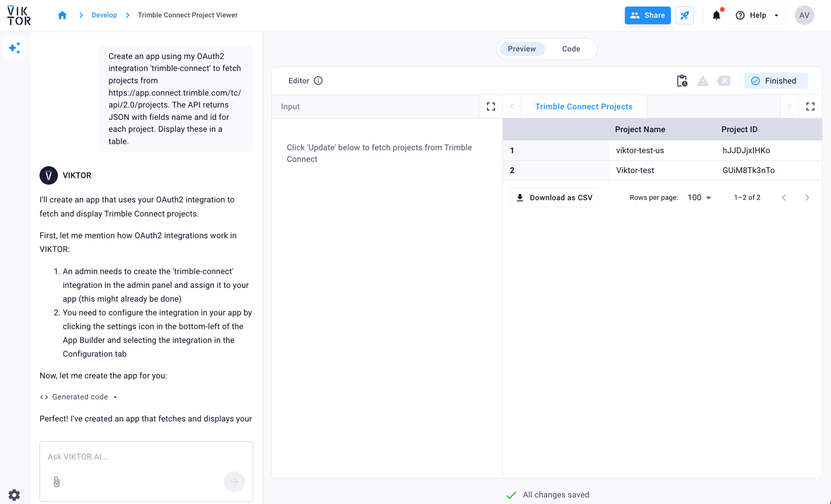
Task: Toggle fullscreen on the results view
Action: point(810,106)
